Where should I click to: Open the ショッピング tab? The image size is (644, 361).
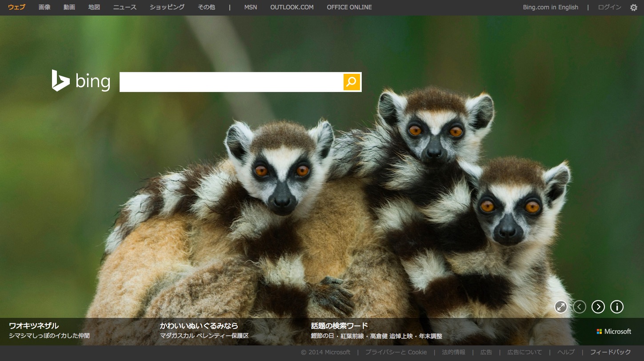(167, 7)
